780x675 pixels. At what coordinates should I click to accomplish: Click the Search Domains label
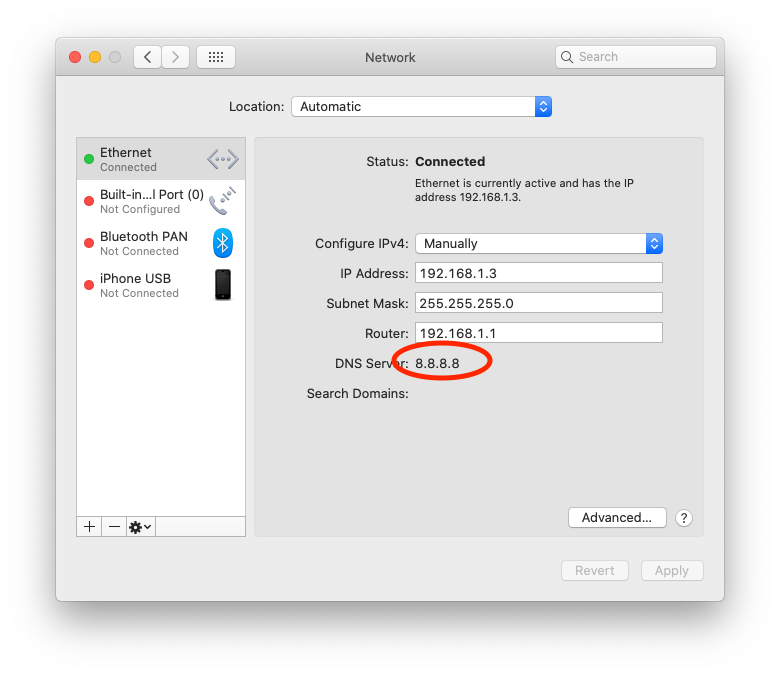tap(358, 393)
